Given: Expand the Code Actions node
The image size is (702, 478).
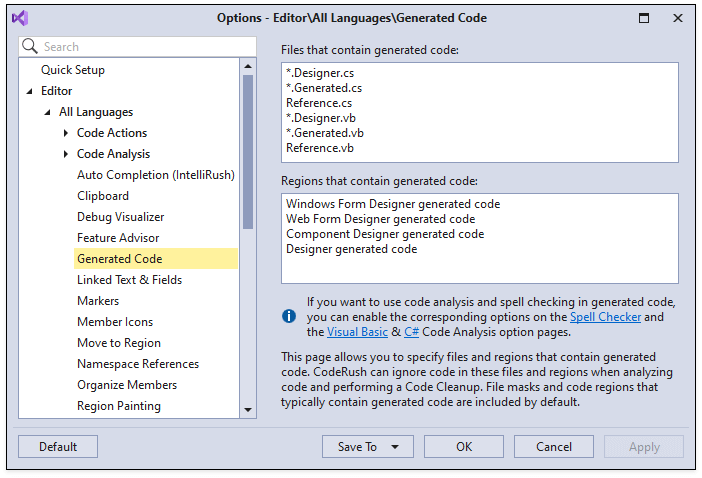Looking at the screenshot, I should click(66, 133).
